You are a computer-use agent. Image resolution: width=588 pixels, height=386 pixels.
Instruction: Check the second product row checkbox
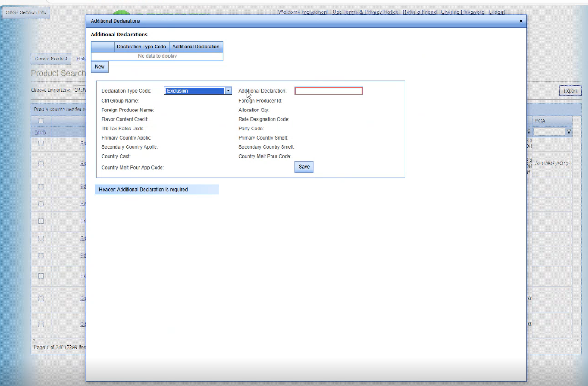(x=41, y=164)
